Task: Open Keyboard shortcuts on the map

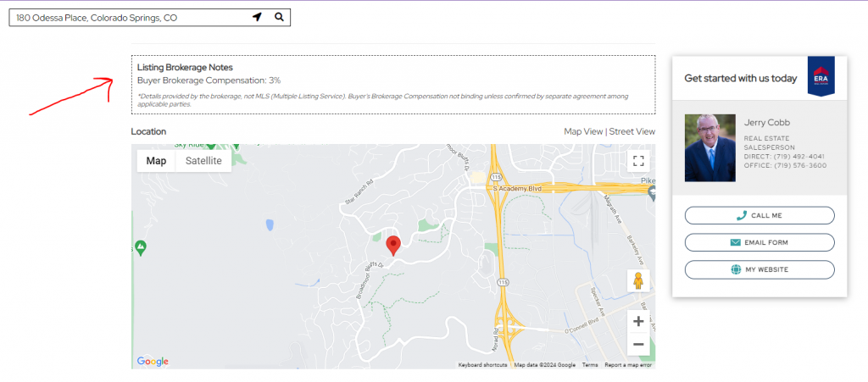Action: 482,365
